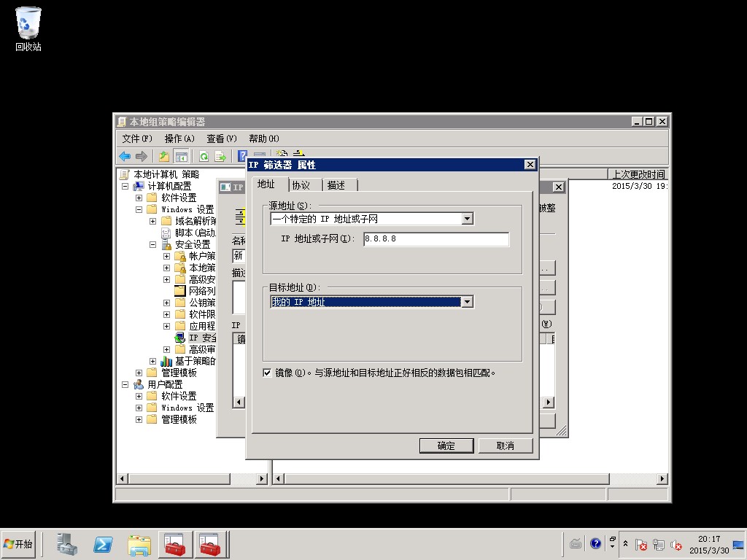Click the Forward arrow toolbar icon
The width and height of the screenshot is (747, 560).
[141, 156]
